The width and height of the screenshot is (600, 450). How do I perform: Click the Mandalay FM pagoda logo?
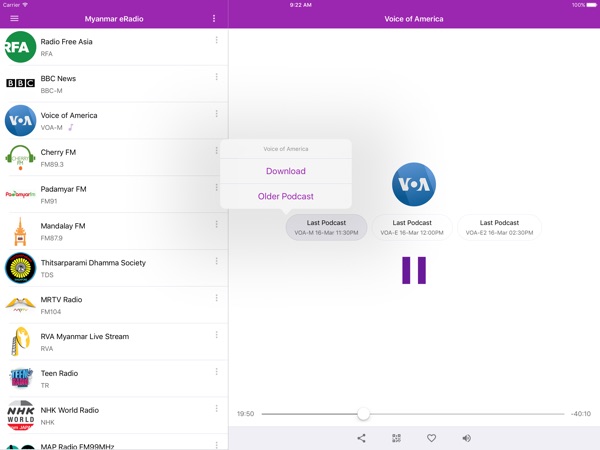click(x=20, y=231)
